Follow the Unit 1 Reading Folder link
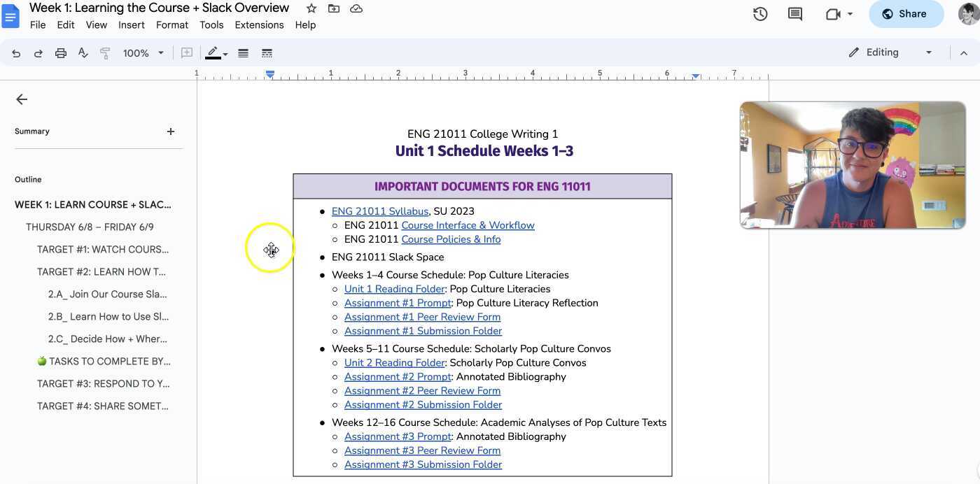The width and height of the screenshot is (980, 484). tap(393, 288)
